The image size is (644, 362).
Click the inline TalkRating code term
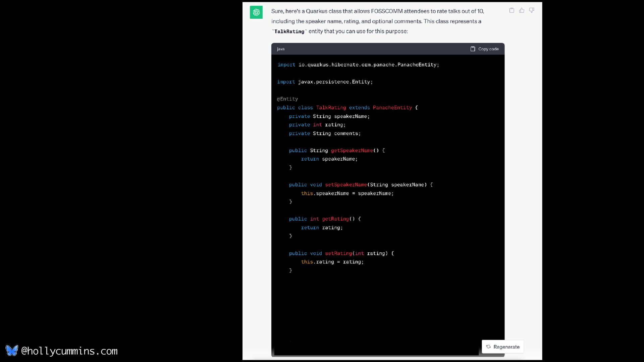click(289, 32)
